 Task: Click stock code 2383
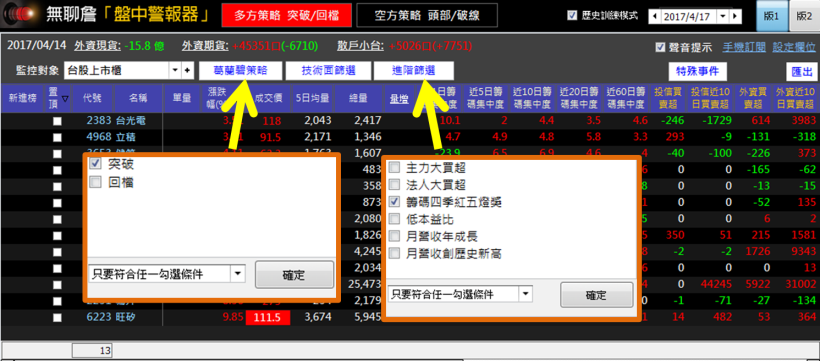(x=98, y=121)
